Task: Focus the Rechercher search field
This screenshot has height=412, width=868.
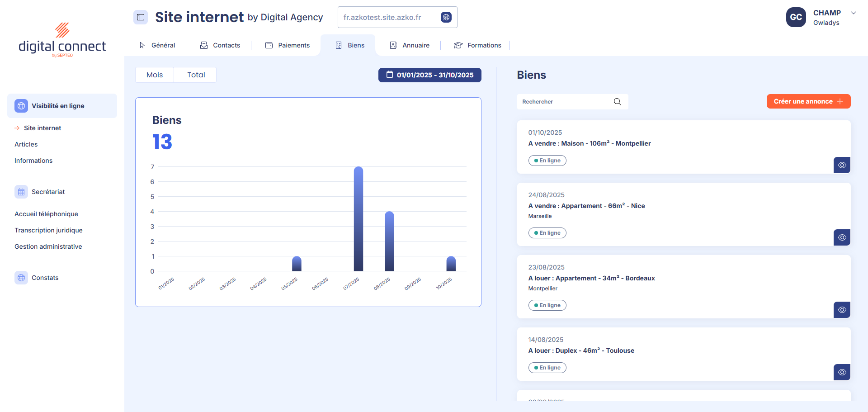Action: 565,102
